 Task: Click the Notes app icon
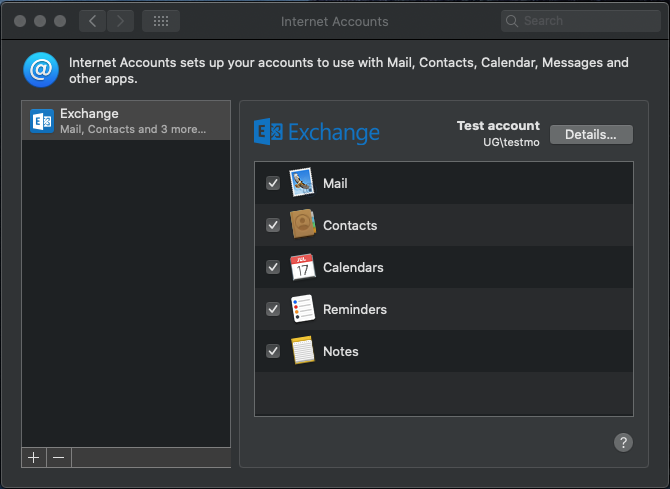point(303,351)
